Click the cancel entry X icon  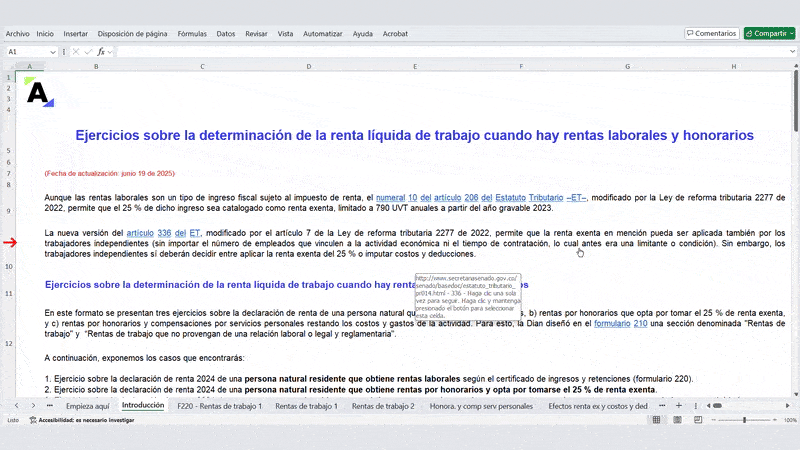pyautogui.click(x=76, y=51)
